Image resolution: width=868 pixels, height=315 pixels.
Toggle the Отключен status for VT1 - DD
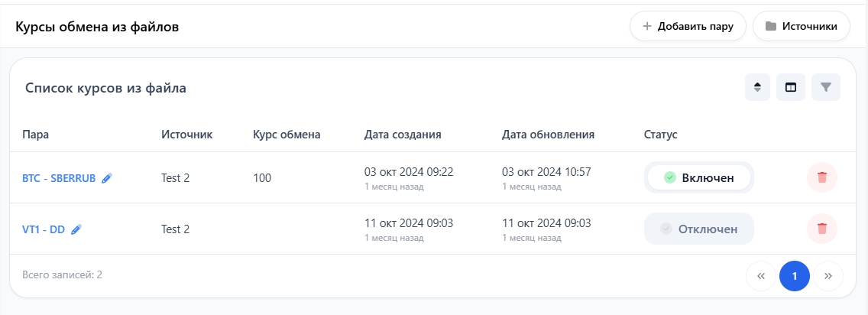click(x=698, y=229)
